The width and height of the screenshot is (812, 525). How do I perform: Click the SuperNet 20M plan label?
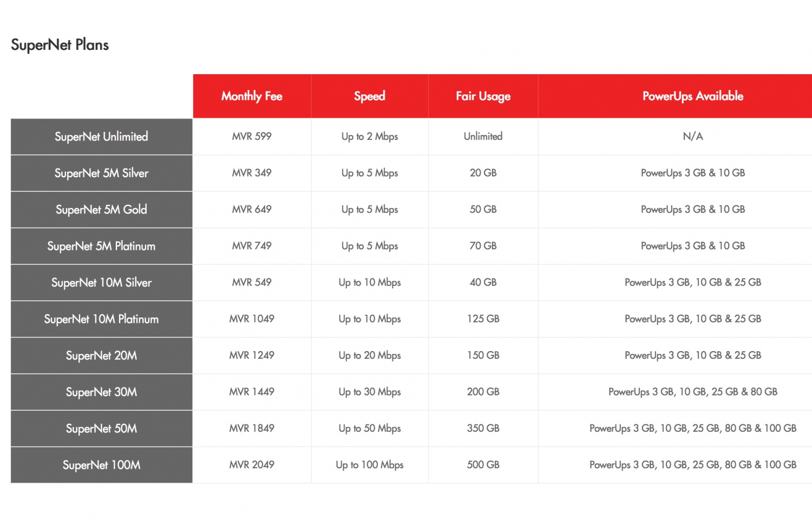101,355
